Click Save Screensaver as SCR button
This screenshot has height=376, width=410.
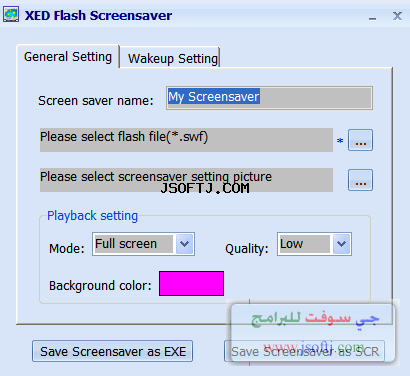(x=305, y=351)
